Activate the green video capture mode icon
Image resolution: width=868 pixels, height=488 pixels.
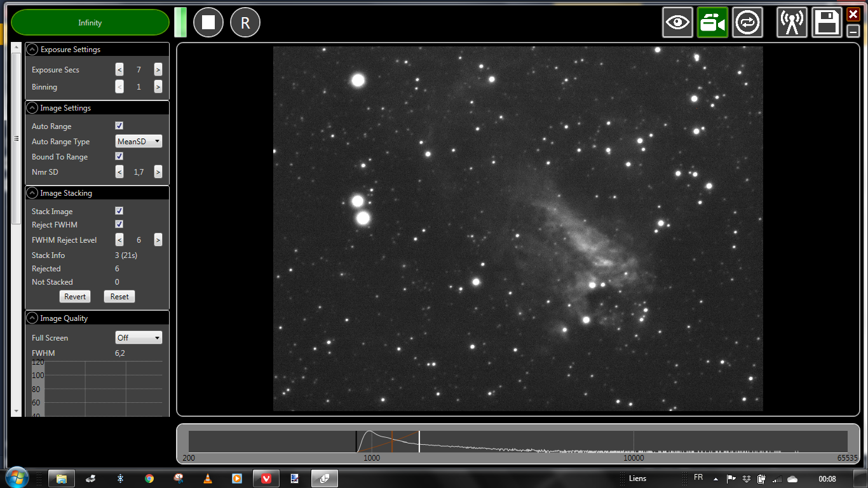click(x=712, y=22)
